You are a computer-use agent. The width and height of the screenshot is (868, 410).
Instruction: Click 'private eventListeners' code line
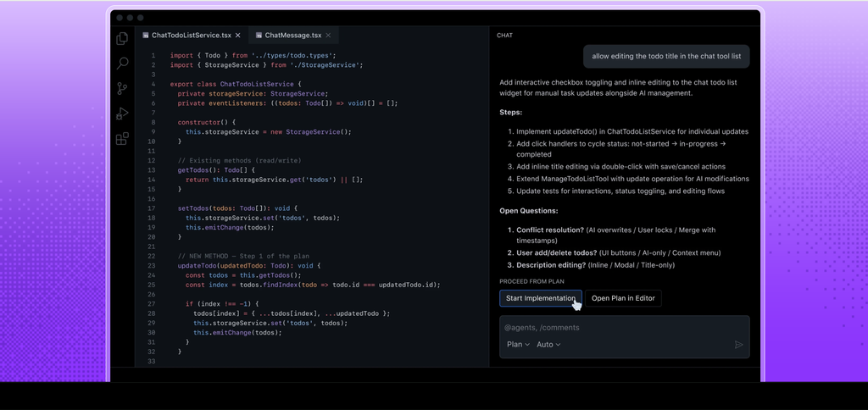tap(288, 102)
